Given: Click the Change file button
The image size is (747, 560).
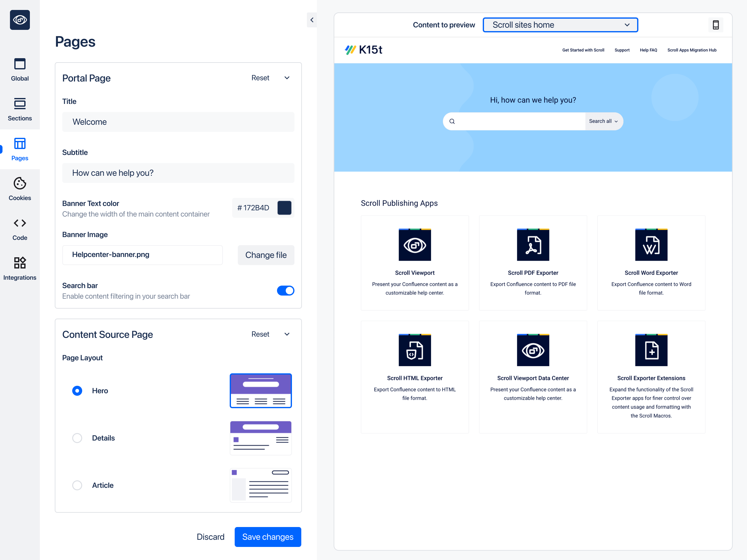Looking at the screenshot, I should (x=266, y=255).
